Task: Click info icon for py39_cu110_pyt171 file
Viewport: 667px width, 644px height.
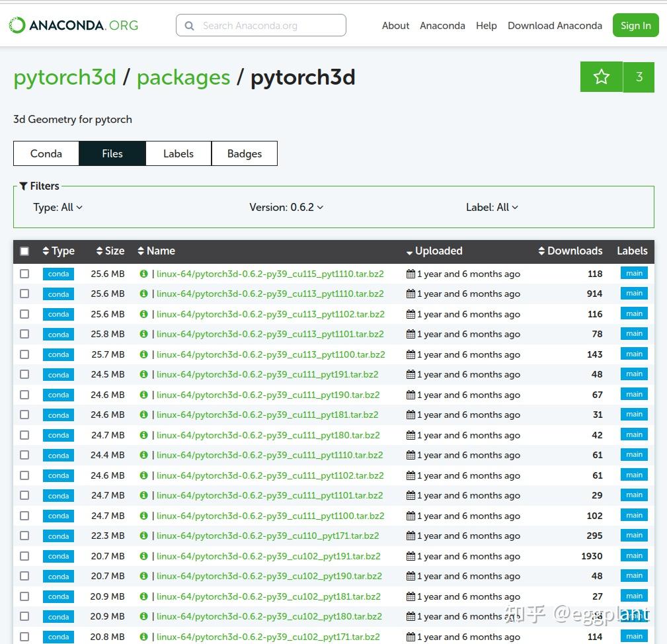Action: point(143,536)
